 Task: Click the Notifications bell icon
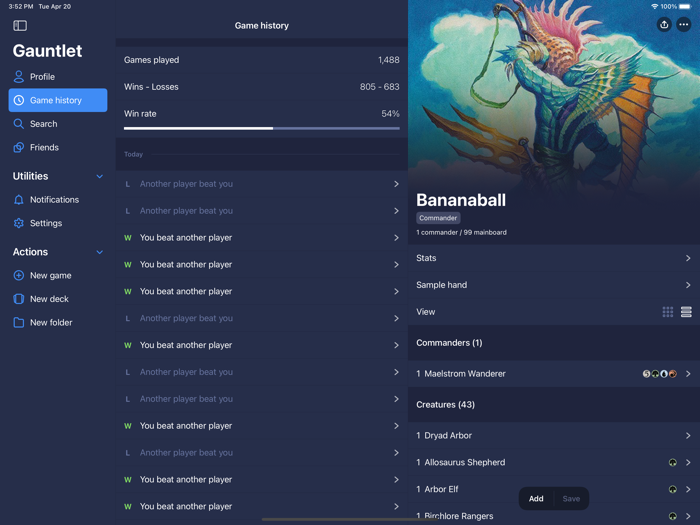click(x=19, y=200)
